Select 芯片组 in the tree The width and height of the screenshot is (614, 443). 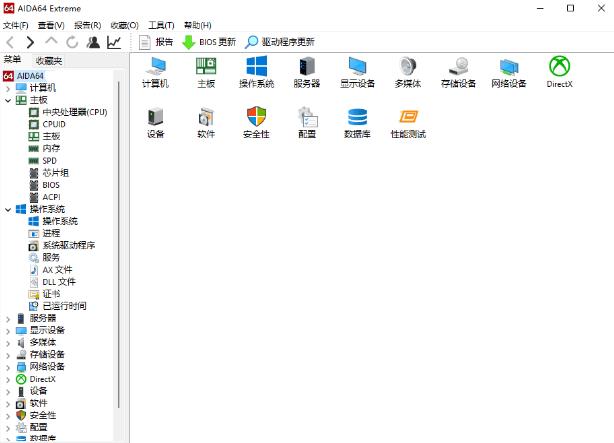click(x=49, y=173)
